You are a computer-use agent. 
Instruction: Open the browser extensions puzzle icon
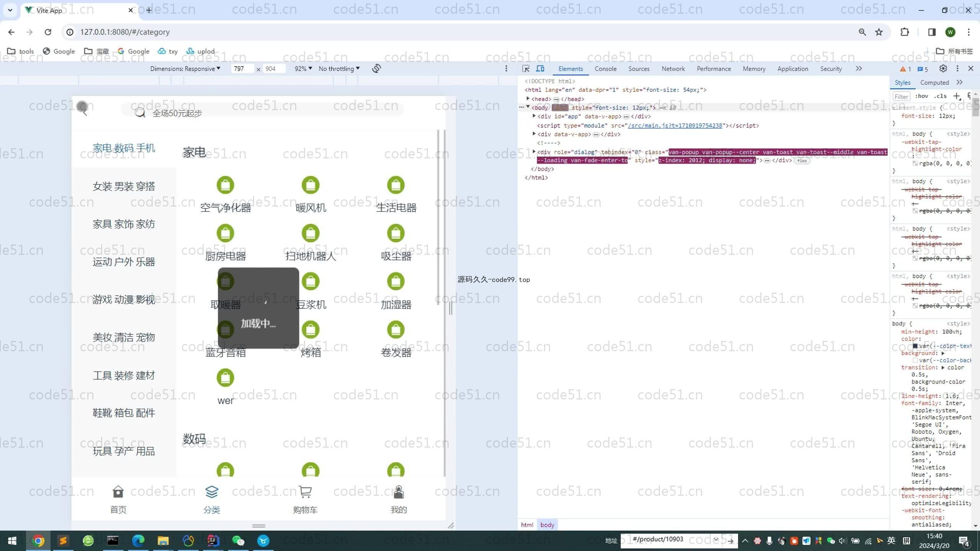[905, 32]
